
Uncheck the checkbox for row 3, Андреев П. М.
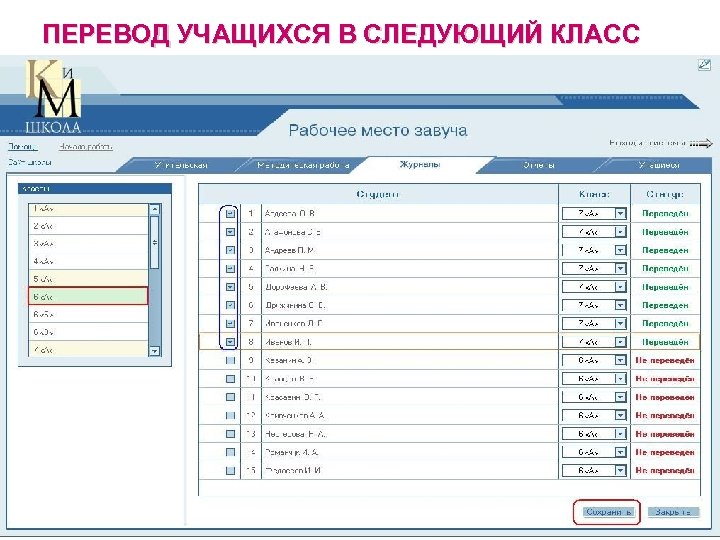[231, 250]
